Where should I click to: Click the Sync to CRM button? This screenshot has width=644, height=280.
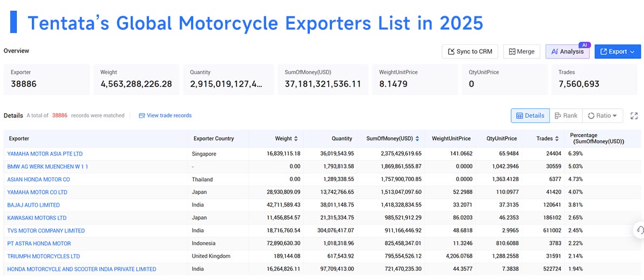(x=470, y=52)
